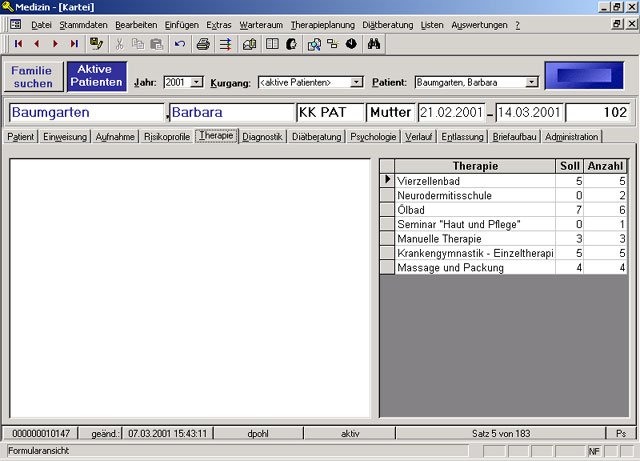The image size is (640, 461).
Task: Switch to the Entlassung tab
Action: (462, 137)
